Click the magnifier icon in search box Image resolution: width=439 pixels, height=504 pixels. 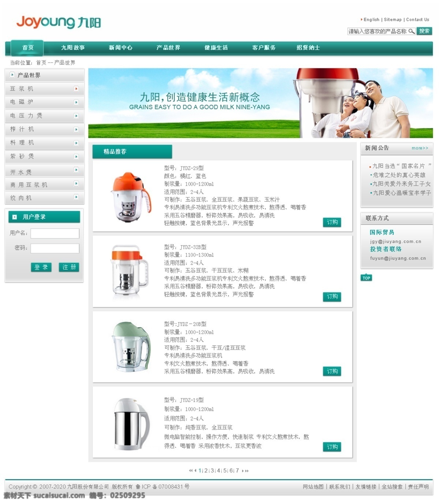(412, 31)
